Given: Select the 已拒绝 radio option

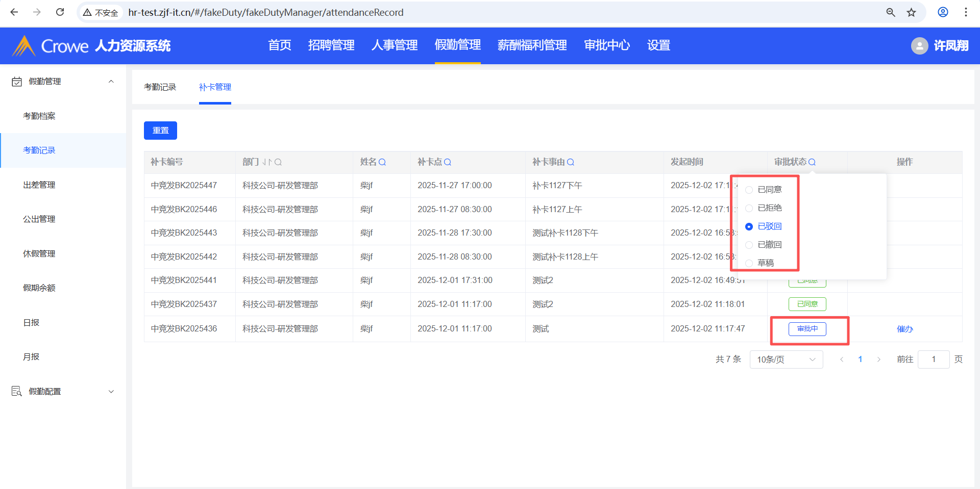Looking at the screenshot, I should pyautogui.click(x=749, y=208).
